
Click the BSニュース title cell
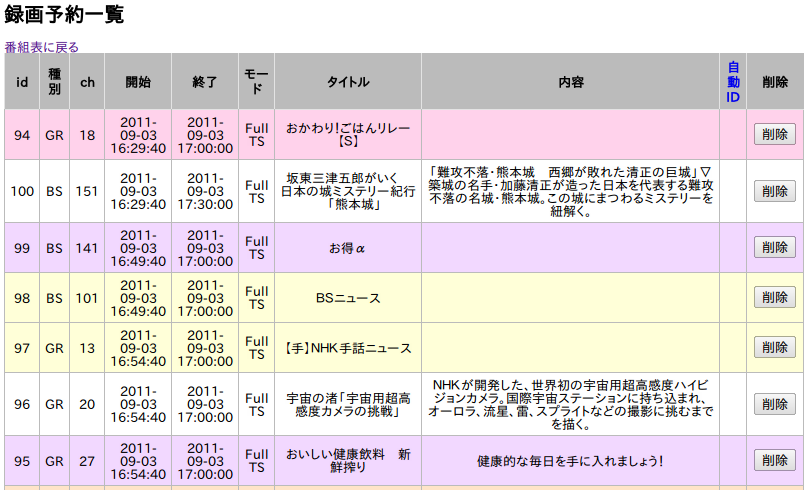point(348,297)
